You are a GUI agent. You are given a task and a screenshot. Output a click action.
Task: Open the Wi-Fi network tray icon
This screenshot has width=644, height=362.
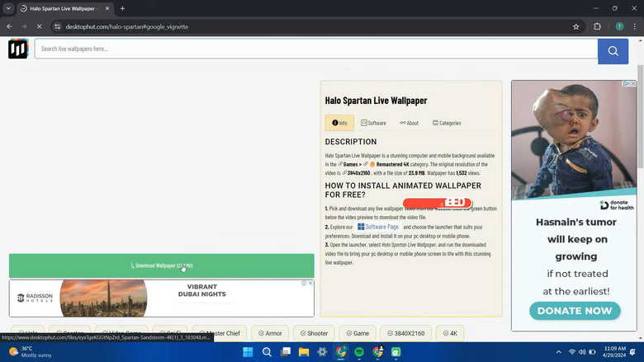click(x=571, y=352)
